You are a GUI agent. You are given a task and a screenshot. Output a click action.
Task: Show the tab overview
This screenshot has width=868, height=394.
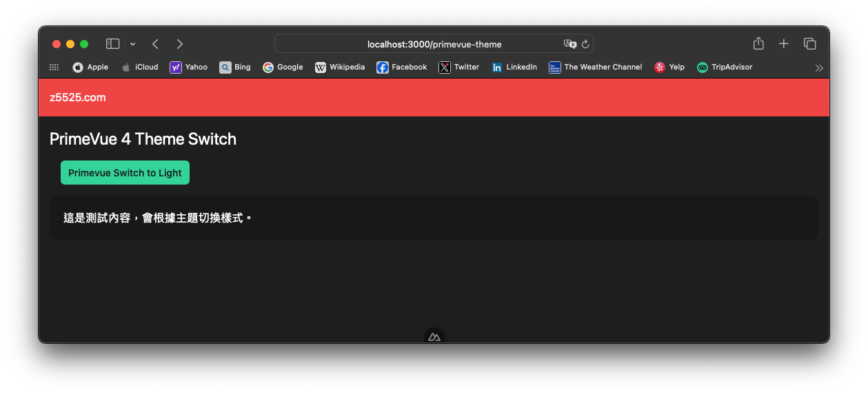point(809,44)
